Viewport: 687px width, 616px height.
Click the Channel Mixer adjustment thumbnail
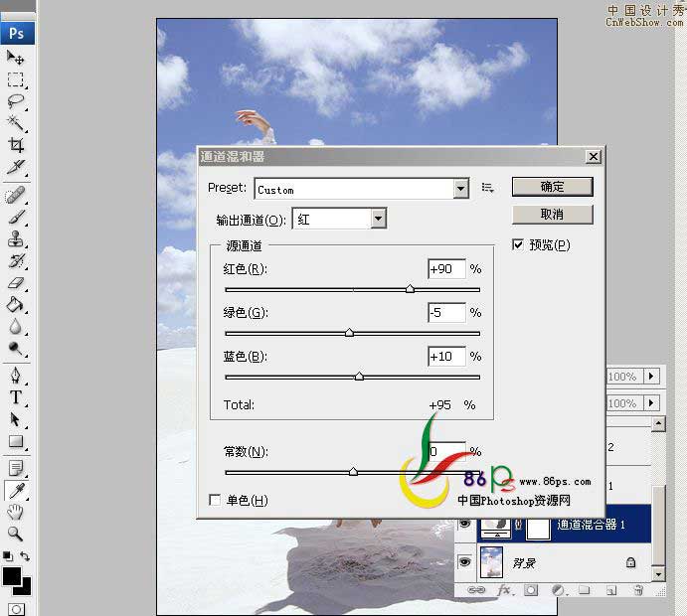(x=496, y=528)
